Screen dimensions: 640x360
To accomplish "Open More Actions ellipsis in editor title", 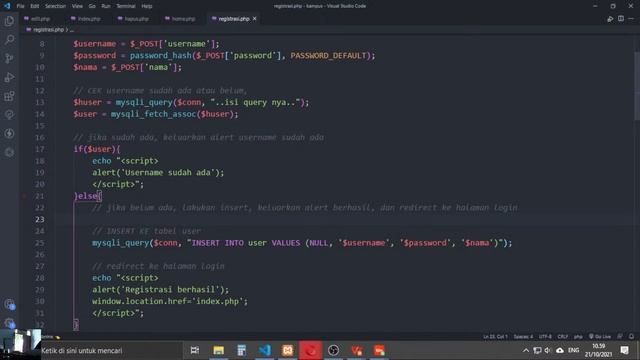I will click(x=631, y=19).
